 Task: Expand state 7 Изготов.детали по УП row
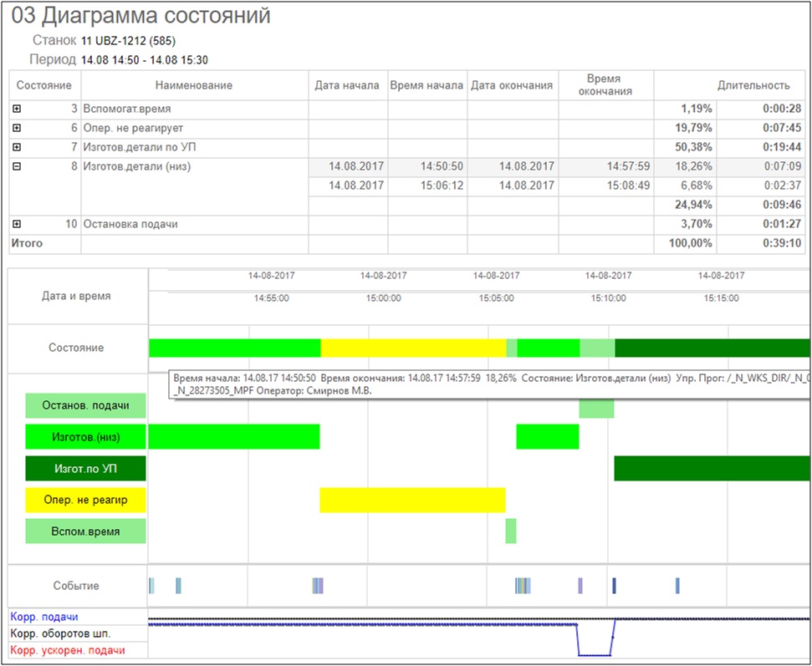(x=17, y=147)
